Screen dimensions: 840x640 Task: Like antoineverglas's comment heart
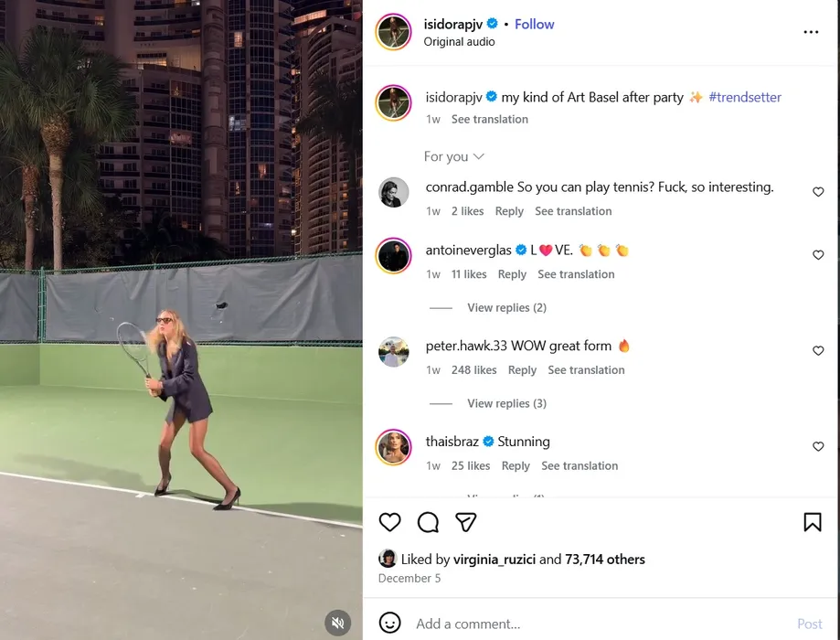click(x=818, y=255)
